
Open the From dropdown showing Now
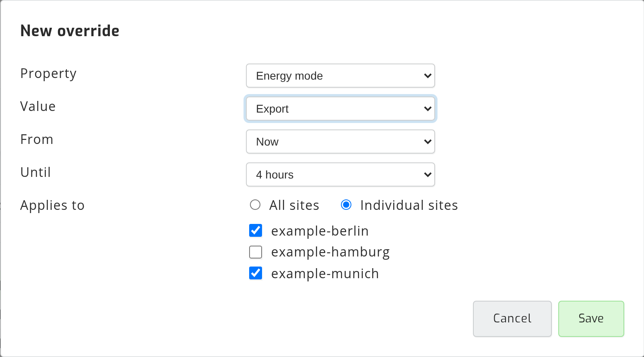pyautogui.click(x=341, y=142)
